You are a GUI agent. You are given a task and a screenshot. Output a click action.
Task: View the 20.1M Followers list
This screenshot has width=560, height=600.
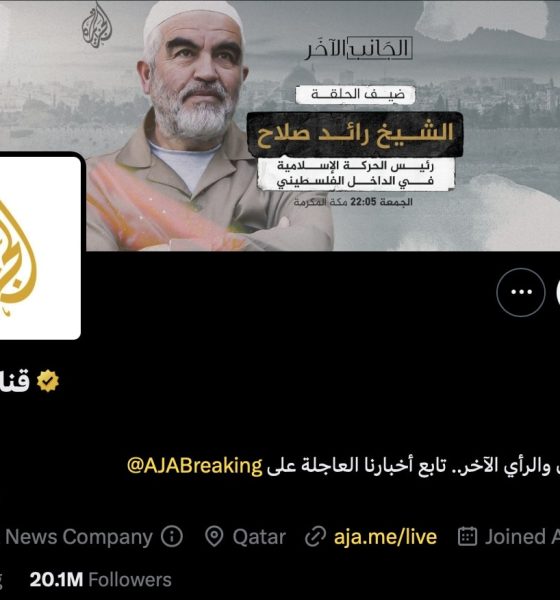100,579
